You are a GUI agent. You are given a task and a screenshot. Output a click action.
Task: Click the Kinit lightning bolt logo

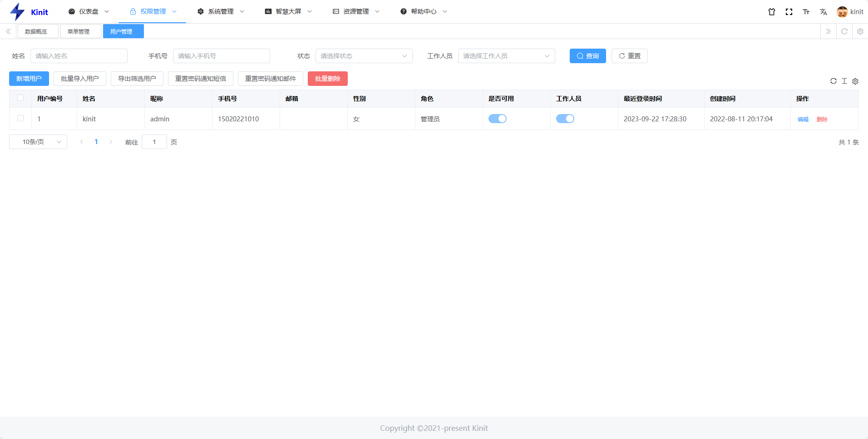17,12
